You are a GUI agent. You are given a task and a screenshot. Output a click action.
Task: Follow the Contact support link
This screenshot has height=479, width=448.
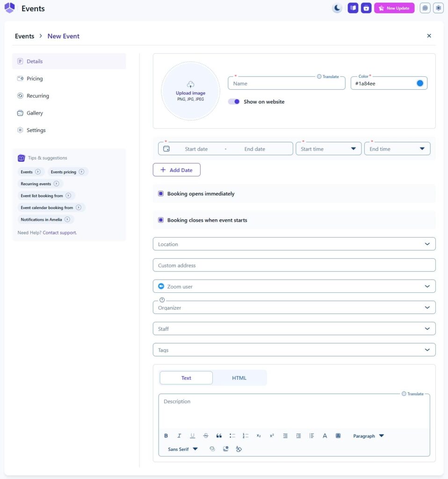60,232
